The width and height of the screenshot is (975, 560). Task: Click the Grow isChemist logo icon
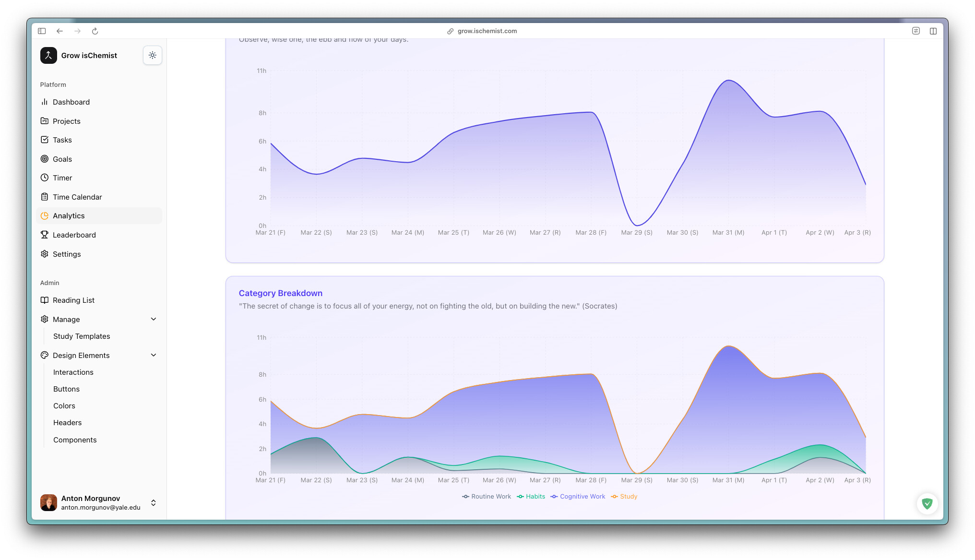(48, 55)
